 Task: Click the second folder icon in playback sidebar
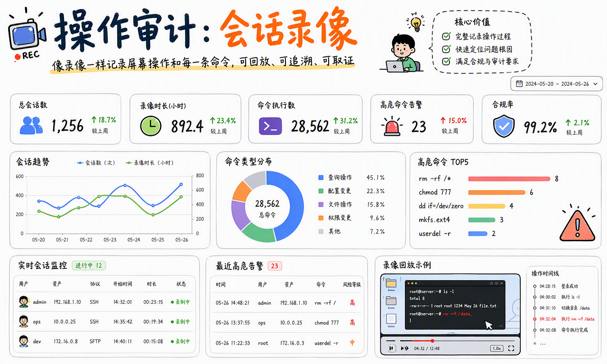click(x=391, y=300)
